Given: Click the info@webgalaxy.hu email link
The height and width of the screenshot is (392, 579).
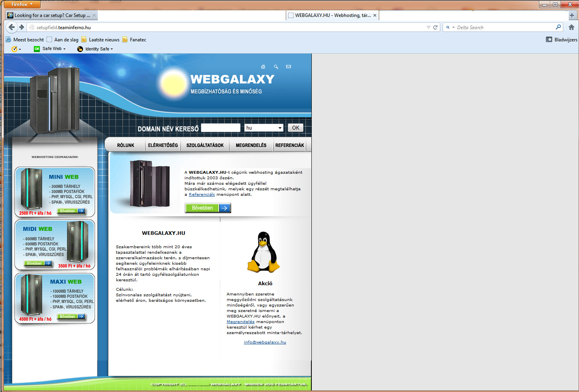Looking at the screenshot, I should (x=265, y=342).
